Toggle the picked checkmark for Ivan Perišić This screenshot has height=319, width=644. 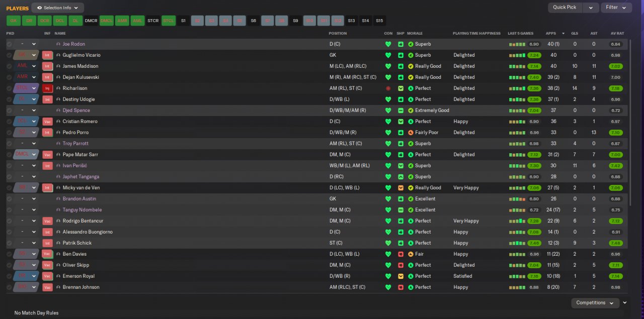pyautogui.click(x=9, y=166)
